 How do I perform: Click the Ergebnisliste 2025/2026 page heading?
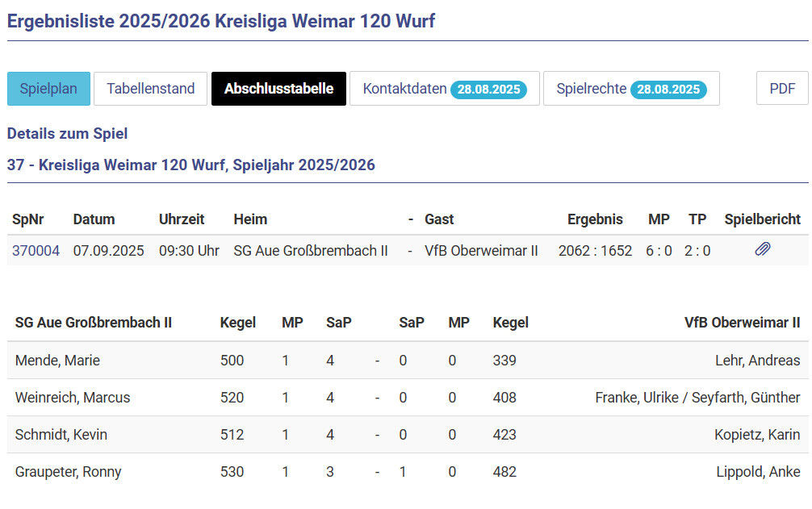[x=221, y=21]
